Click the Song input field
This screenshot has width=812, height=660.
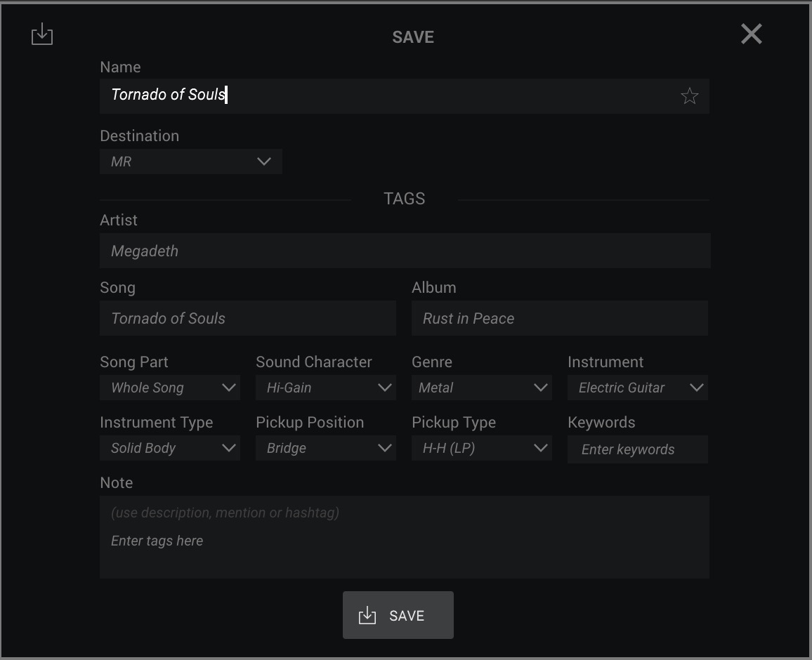(248, 318)
